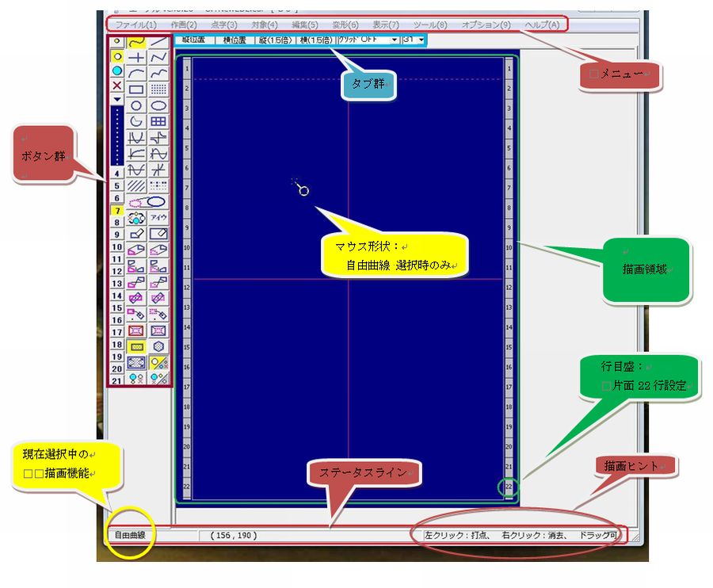713x588 pixels.
Task: Choose the rectangle drawing tool
Action: [137, 90]
